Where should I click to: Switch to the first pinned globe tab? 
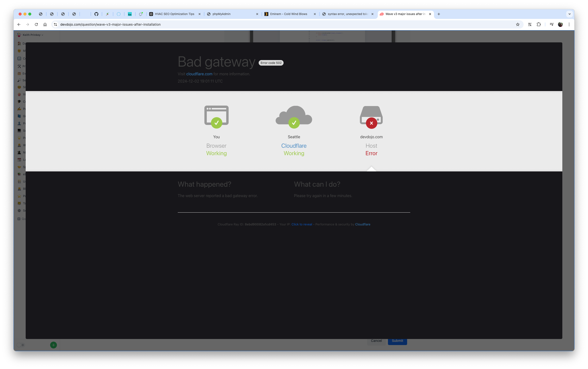tap(40, 14)
